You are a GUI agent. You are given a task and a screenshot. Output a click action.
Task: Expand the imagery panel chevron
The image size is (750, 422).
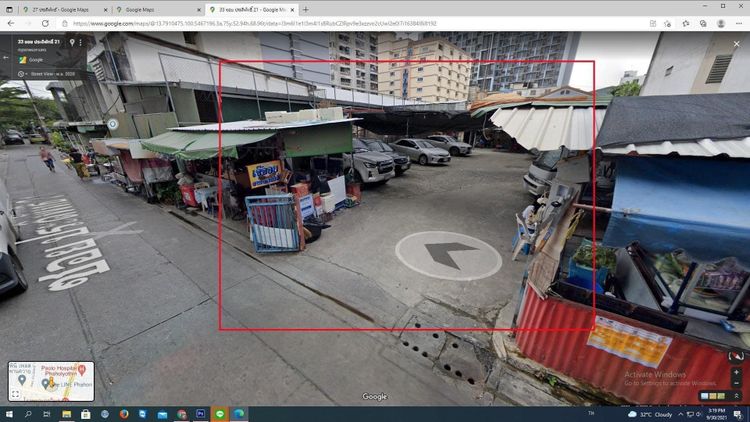click(x=737, y=396)
